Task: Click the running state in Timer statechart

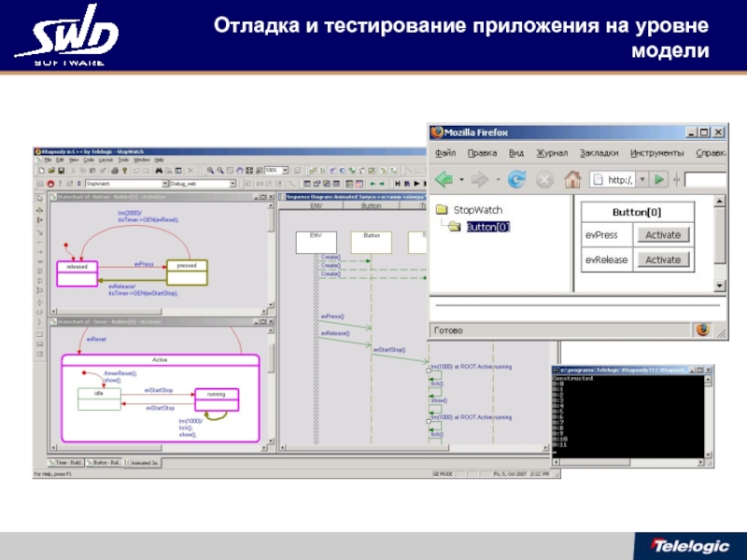Action: click(217, 399)
